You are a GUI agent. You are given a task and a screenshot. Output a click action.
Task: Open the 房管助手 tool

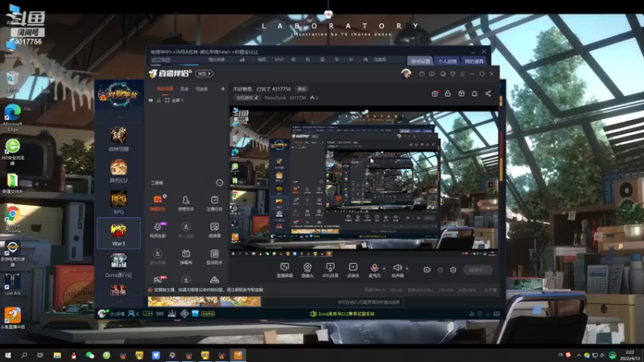(x=186, y=203)
